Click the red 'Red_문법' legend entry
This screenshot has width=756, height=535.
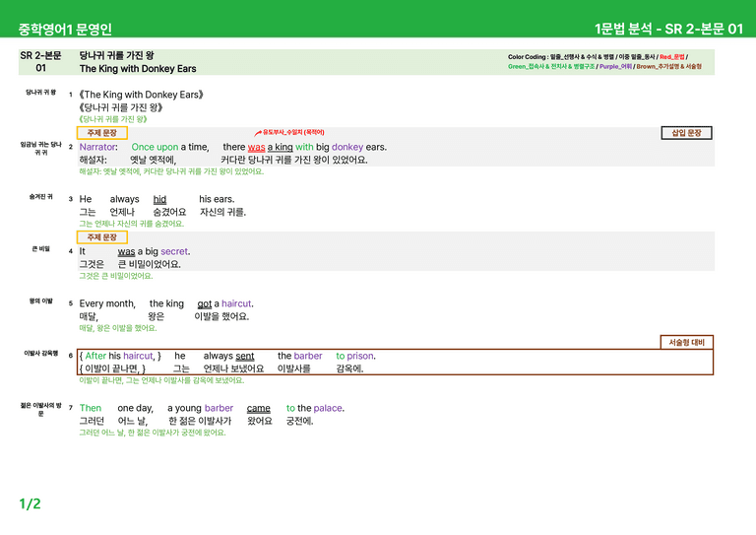coord(671,57)
